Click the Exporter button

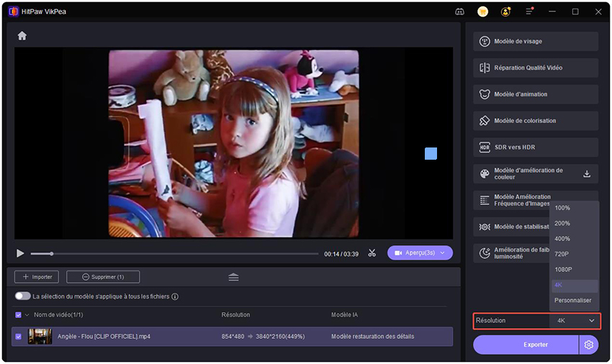click(526, 345)
